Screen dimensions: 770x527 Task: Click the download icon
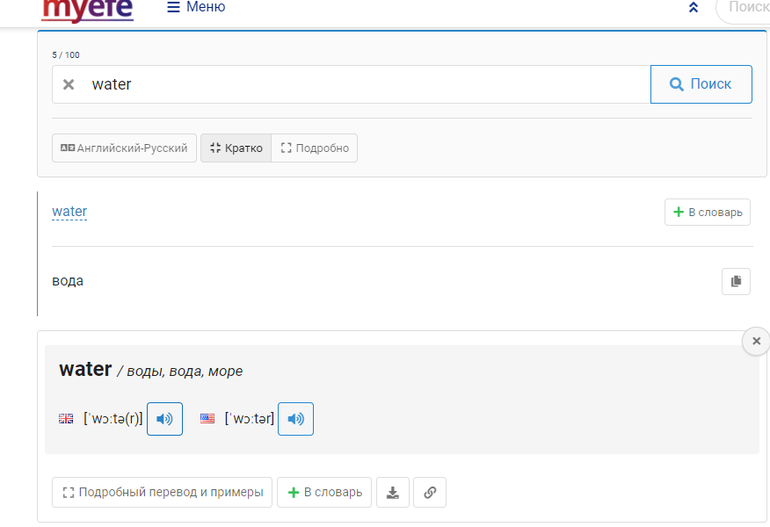pyautogui.click(x=393, y=492)
